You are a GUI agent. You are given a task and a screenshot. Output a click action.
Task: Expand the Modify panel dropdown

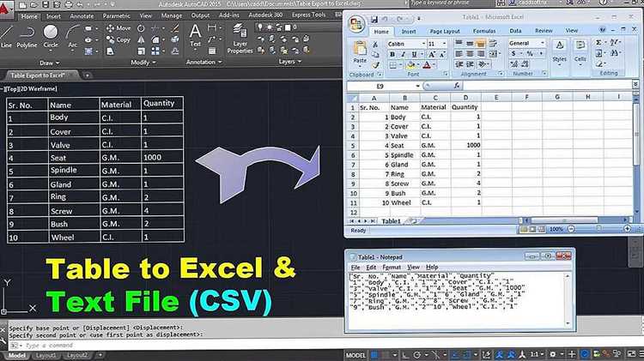(143, 63)
